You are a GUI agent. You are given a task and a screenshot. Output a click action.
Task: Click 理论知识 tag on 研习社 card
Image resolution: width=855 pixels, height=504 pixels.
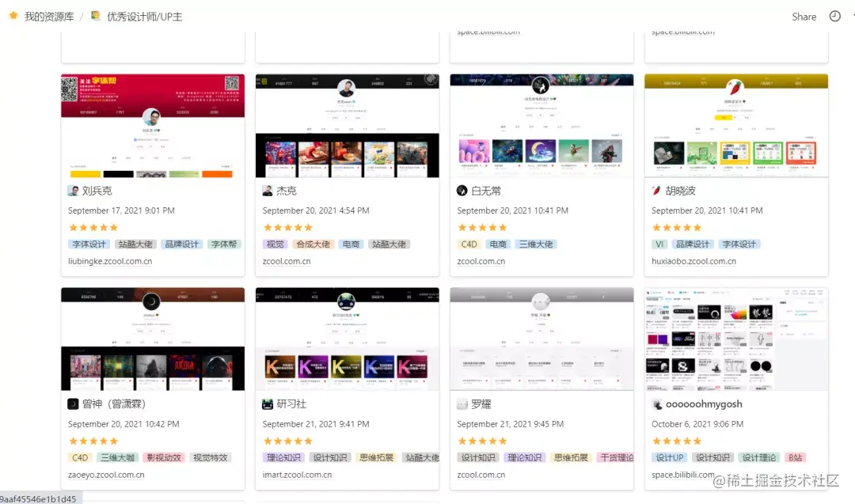[x=283, y=457]
